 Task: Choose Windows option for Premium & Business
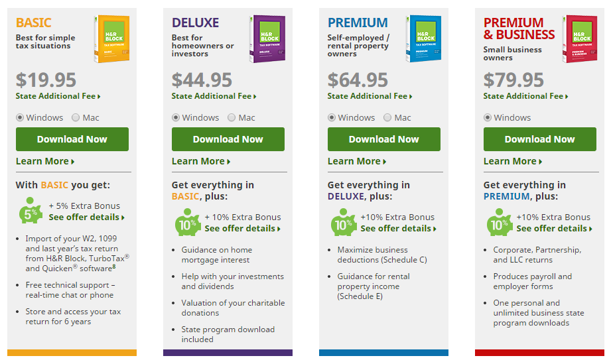[x=488, y=117]
